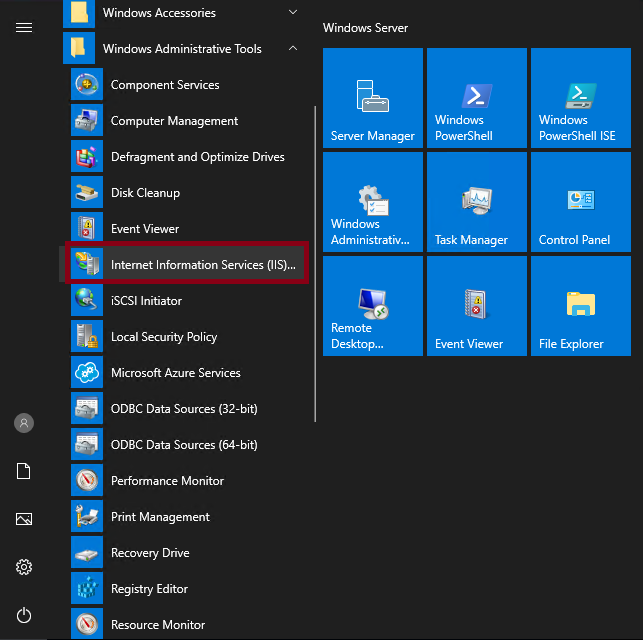The height and width of the screenshot is (640, 643).
Task: Select the 'Computer Management' label
Action: coord(174,121)
